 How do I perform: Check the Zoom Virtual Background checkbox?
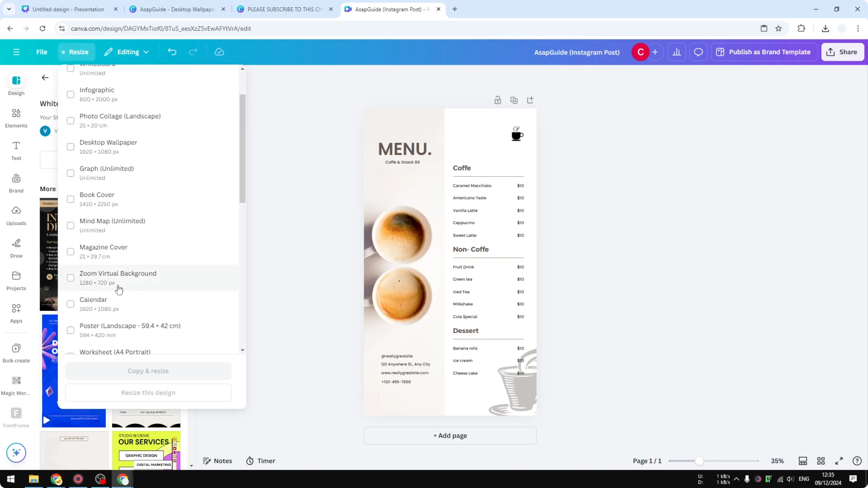[71, 278]
